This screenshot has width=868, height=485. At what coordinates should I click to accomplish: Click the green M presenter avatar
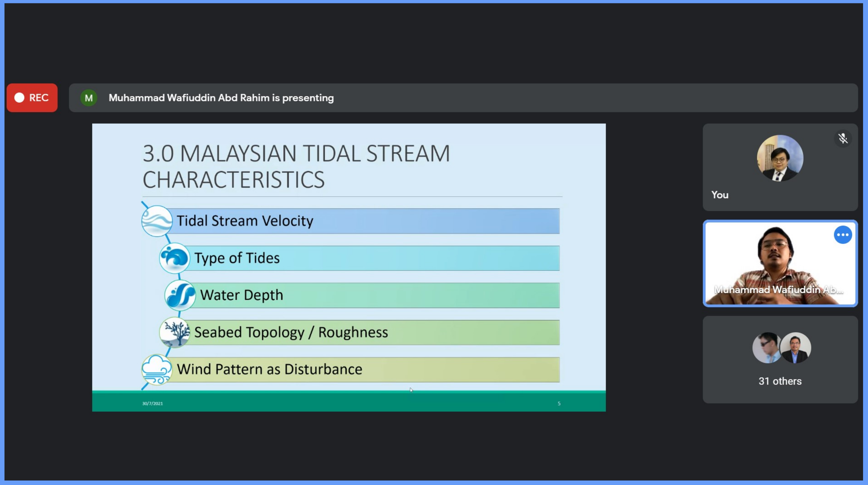pos(89,98)
